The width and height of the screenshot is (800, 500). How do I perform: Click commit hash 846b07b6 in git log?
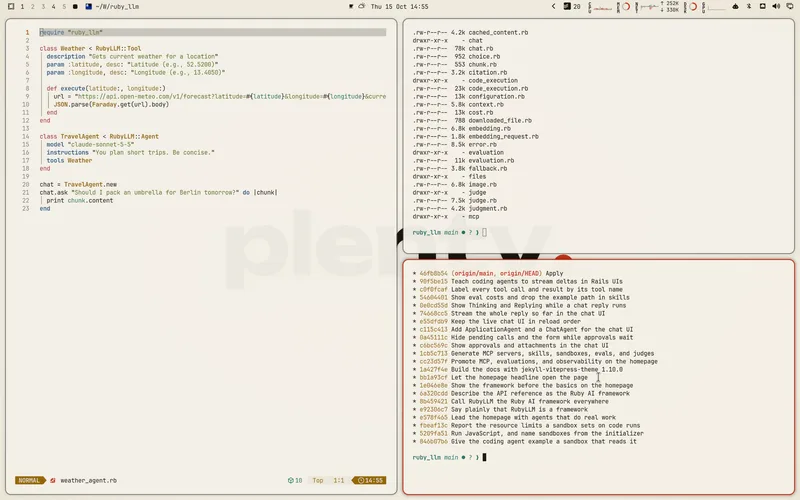(x=433, y=441)
